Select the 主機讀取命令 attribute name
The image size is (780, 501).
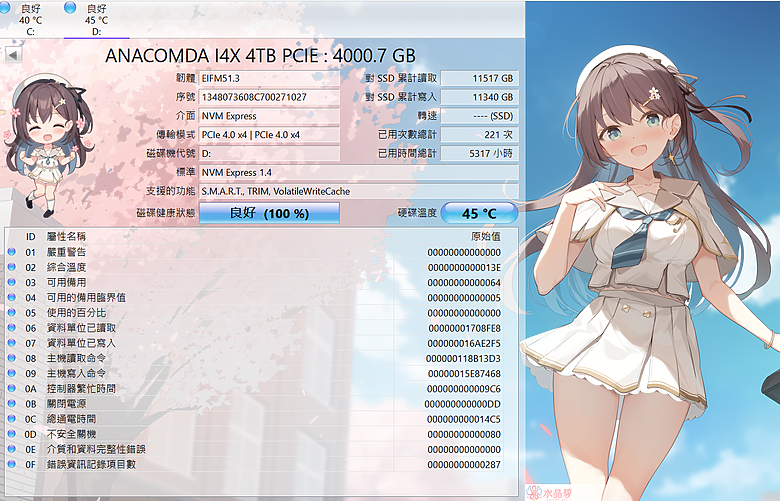[x=76, y=358]
